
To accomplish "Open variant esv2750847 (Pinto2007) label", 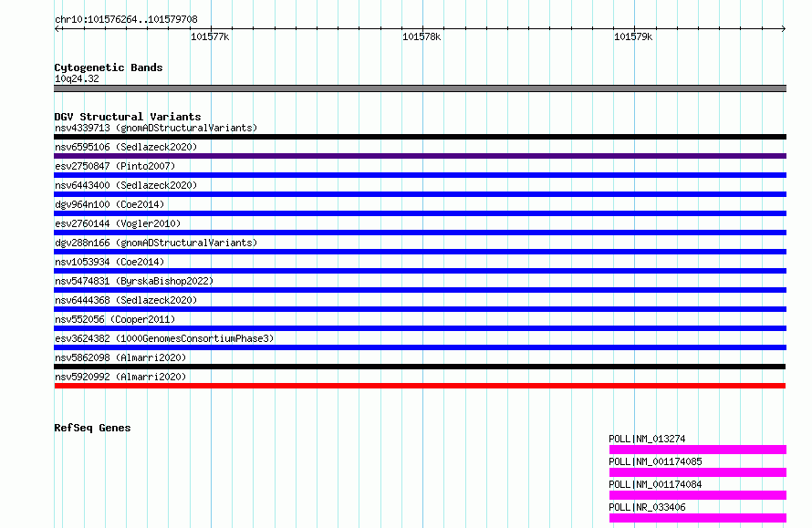I will point(115,166).
